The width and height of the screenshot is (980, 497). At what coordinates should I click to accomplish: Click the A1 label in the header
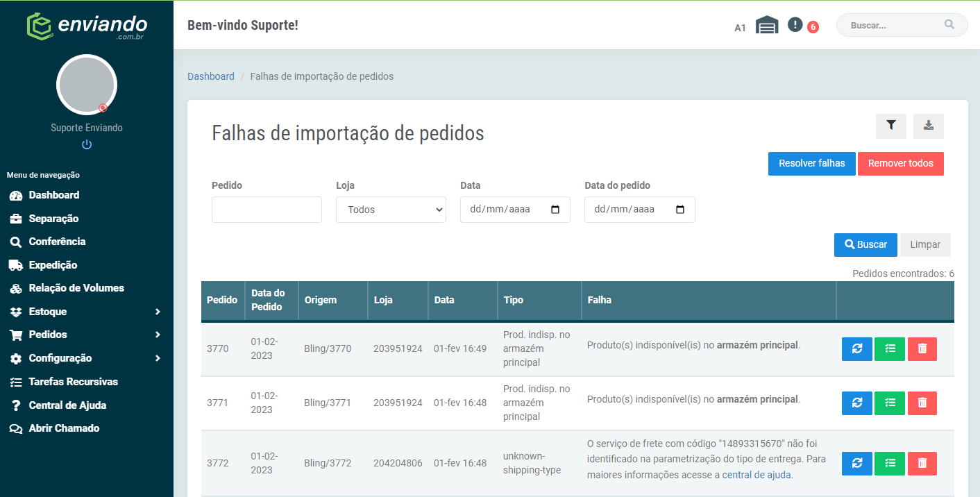(x=740, y=28)
